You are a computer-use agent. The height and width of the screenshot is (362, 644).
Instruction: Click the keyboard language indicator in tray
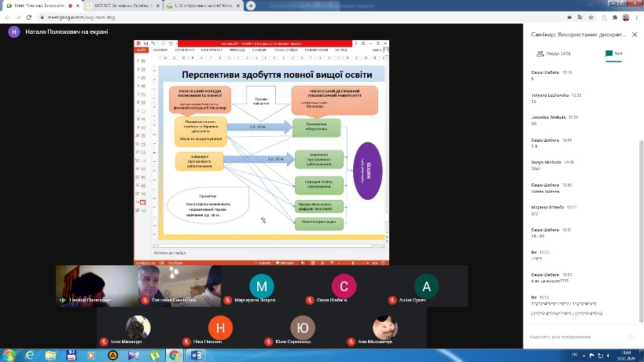click(575, 355)
